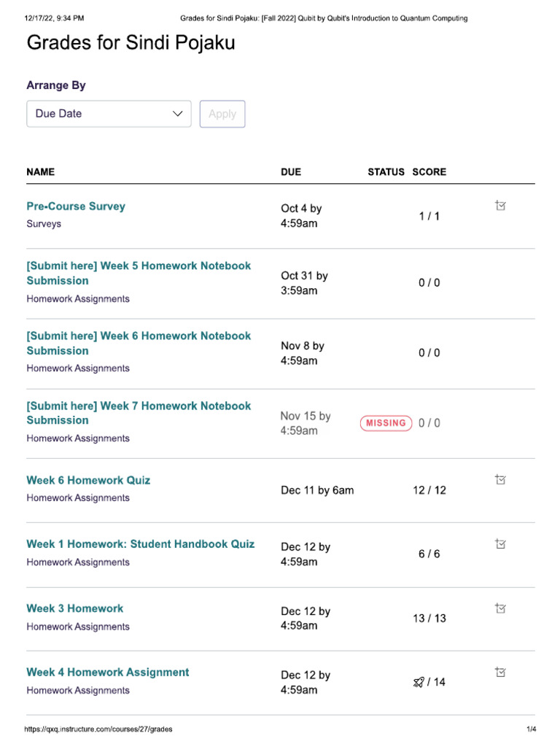Open the Week 3 Homework details icon
This screenshot has width=560, height=747.
click(500, 608)
